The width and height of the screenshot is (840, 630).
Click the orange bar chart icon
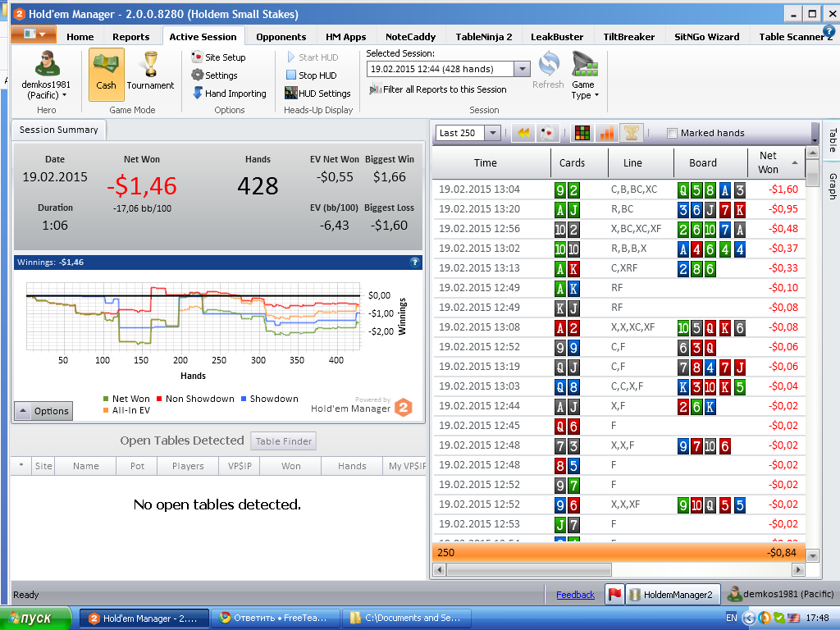click(x=606, y=133)
